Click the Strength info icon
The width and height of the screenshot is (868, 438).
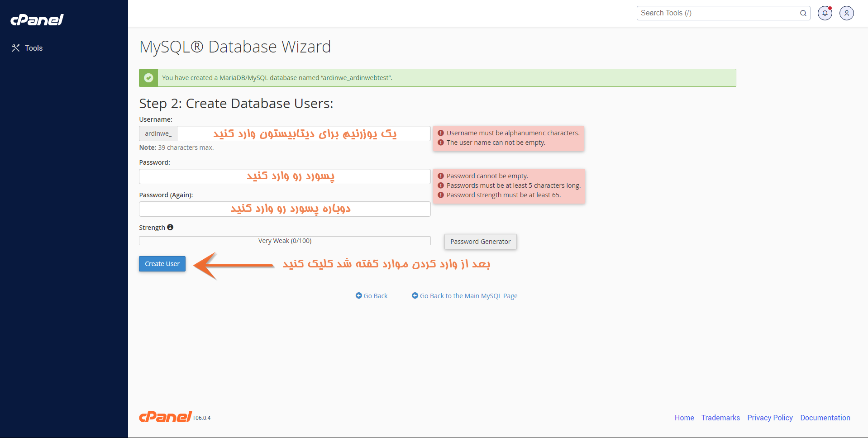(x=170, y=227)
